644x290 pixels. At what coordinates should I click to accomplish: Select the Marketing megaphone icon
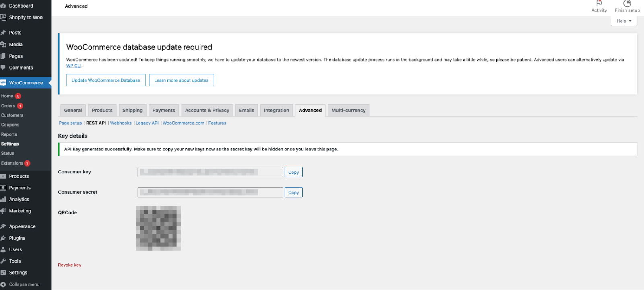3,211
